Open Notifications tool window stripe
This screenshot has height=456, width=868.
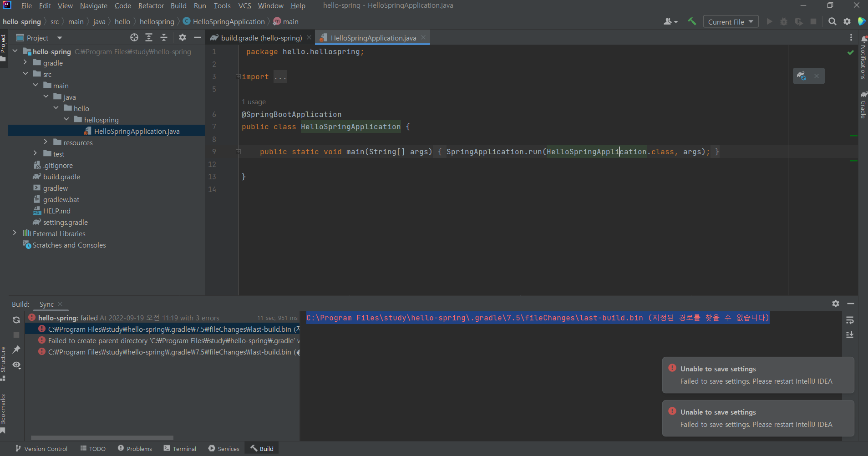[863, 57]
